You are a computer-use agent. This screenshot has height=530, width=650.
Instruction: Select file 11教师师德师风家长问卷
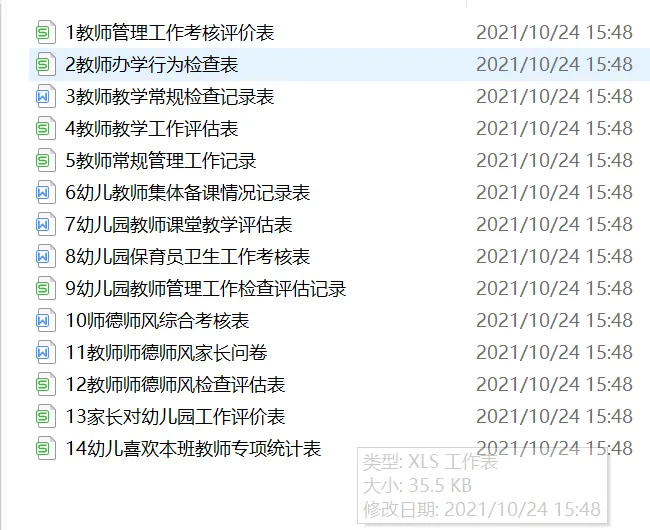tap(339, 352)
